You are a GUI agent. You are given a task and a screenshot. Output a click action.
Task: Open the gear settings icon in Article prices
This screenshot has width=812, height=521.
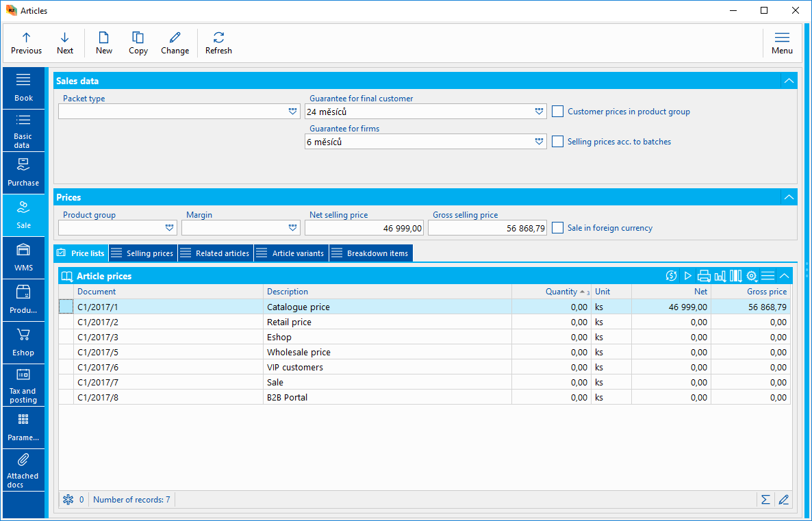752,276
